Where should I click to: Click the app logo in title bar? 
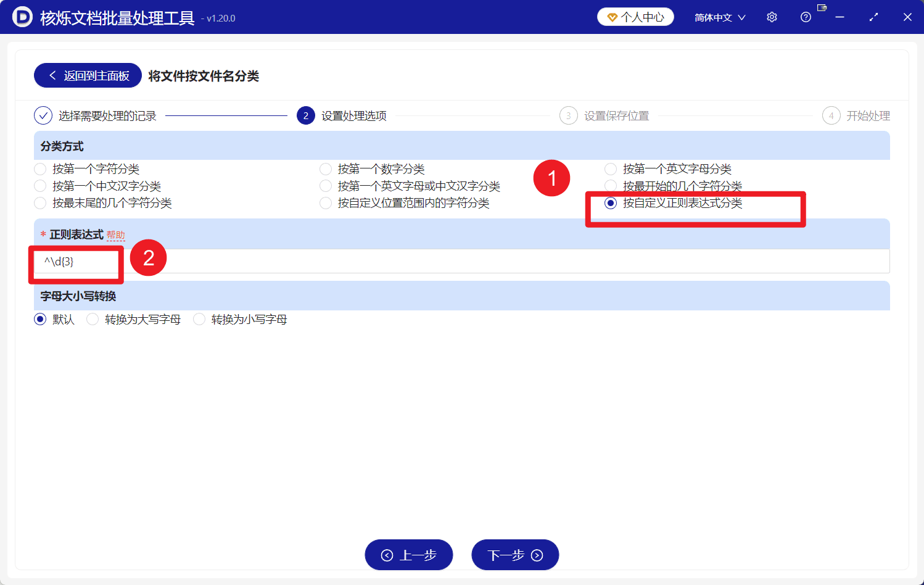tap(22, 17)
